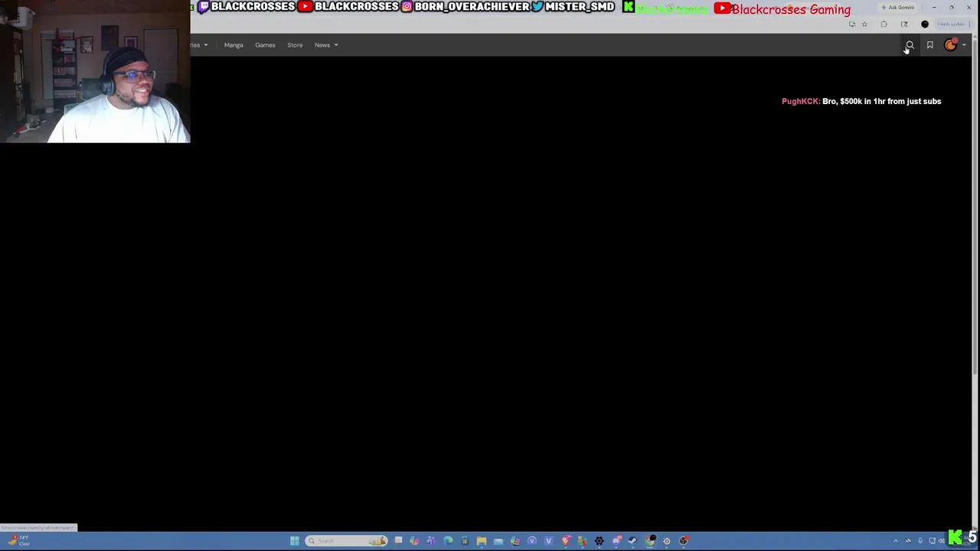Open the Games menu item
The image size is (980, 551).
tap(265, 45)
